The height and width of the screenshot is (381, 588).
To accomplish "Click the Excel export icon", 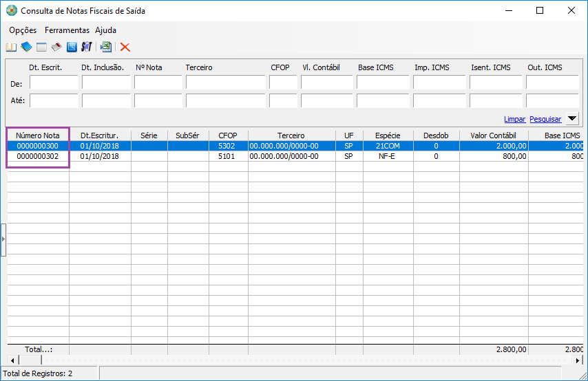I will [x=106, y=47].
